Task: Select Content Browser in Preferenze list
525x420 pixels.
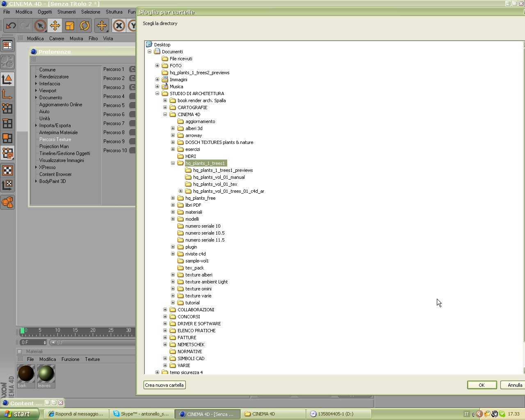Action: (55, 174)
